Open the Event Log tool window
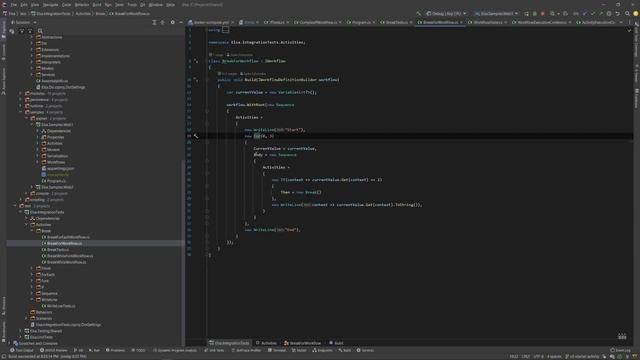This screenshot has width=640, height=360. (x=621, y=350)
